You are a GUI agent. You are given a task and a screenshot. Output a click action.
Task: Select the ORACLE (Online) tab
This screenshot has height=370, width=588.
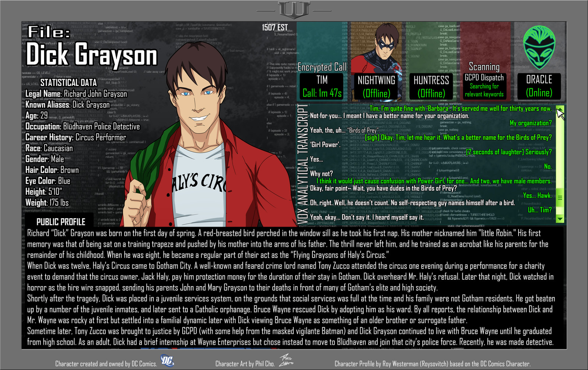point(539,86)
